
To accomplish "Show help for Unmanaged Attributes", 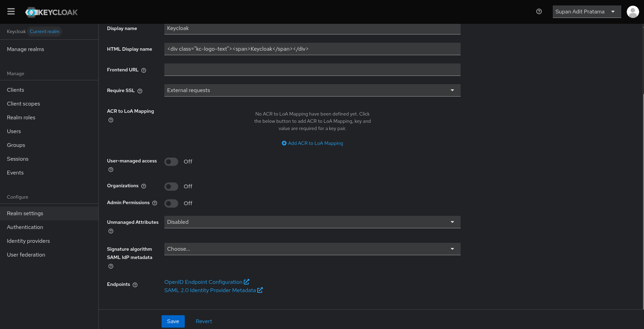I will [111, 231].
